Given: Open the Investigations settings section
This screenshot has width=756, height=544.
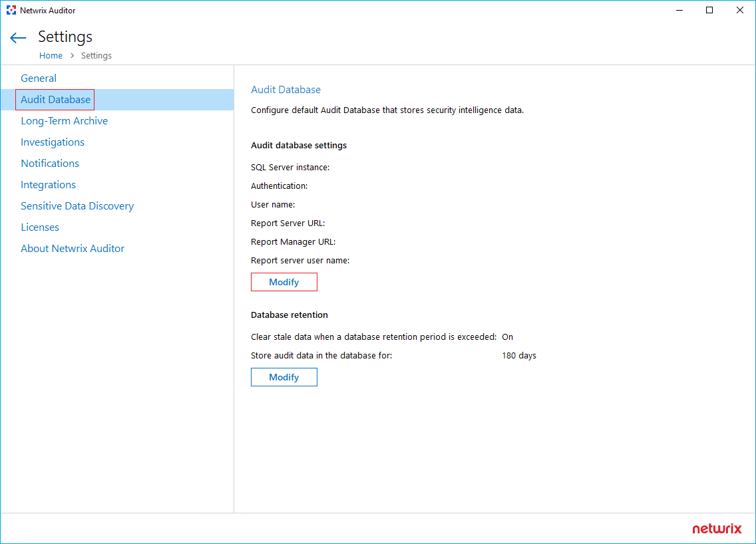Looking at the screenshot, I should pyautogui.click(x=53, y=142).
